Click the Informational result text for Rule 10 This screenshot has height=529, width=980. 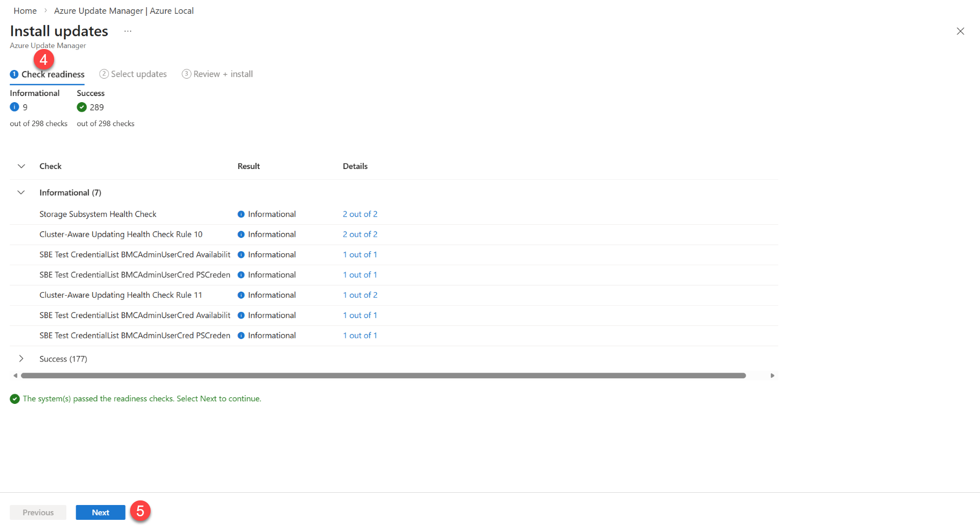click(272, 234)
